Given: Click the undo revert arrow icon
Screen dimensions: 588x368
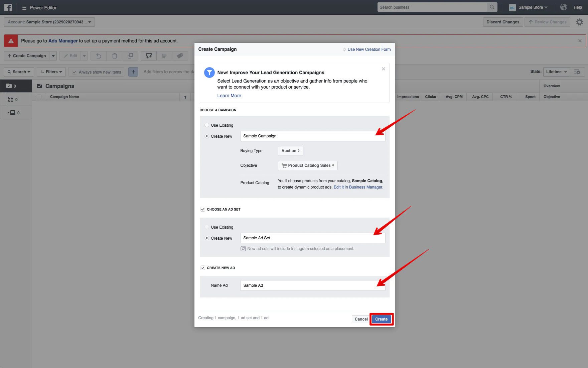Looking at the screenshot, I should click(x=99, y=56).
